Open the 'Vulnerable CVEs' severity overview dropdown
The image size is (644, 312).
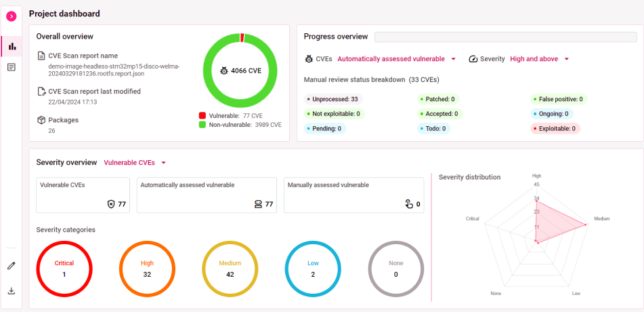(x=135, y=163)
